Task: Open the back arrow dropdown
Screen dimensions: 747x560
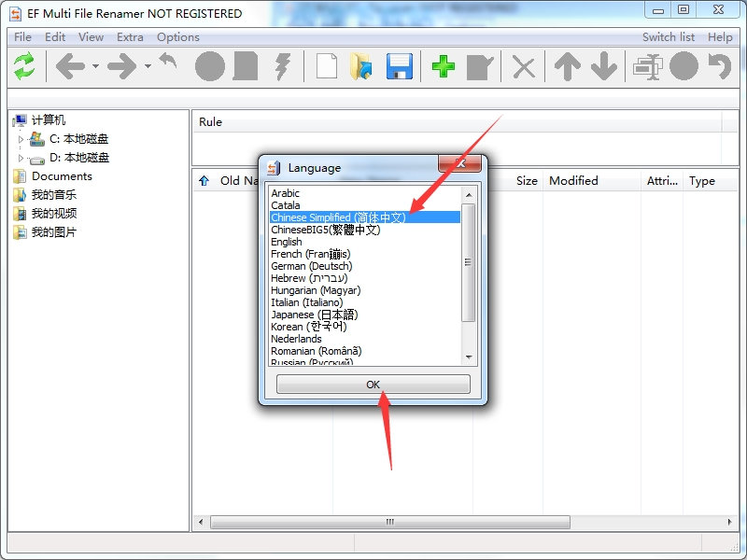Action: pyautogui.click(x=95, y=67)
